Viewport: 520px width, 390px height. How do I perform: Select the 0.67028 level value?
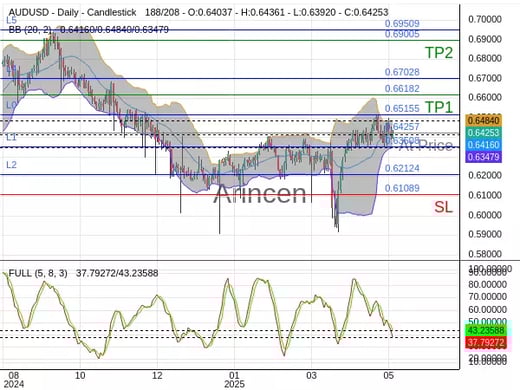[402, 72]
